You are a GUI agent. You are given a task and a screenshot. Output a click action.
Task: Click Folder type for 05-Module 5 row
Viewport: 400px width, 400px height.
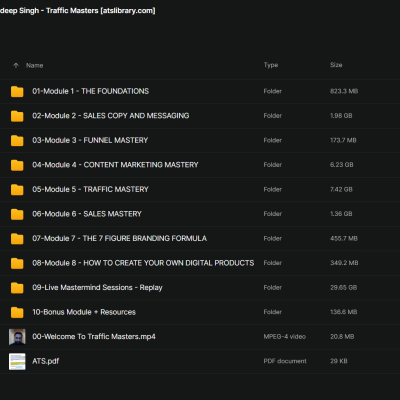click(273, 189)
